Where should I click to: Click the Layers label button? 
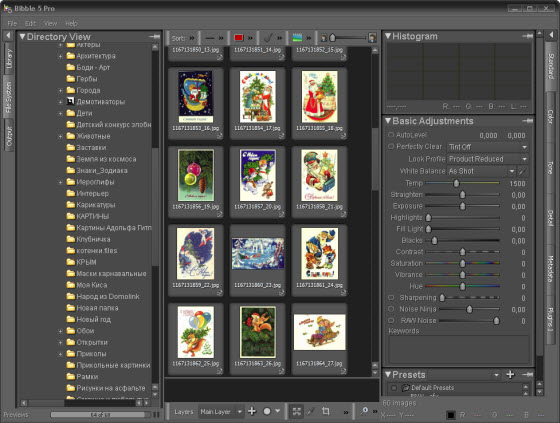[x=184, y=412]
